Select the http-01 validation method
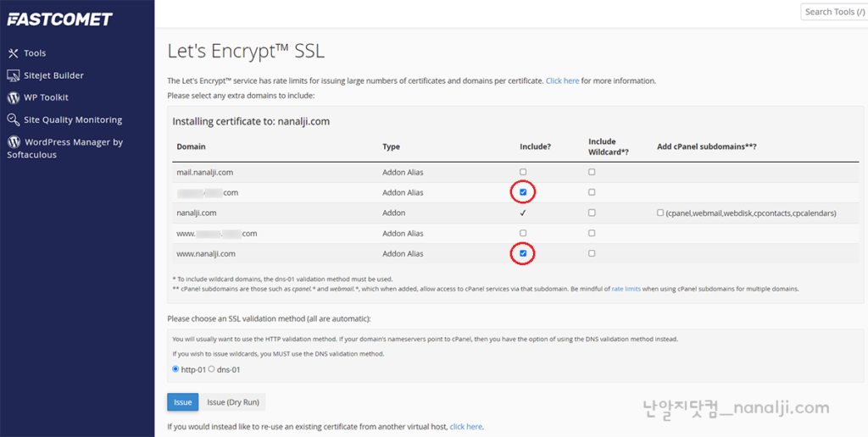 pyautogui.click(x=175, y=369)
